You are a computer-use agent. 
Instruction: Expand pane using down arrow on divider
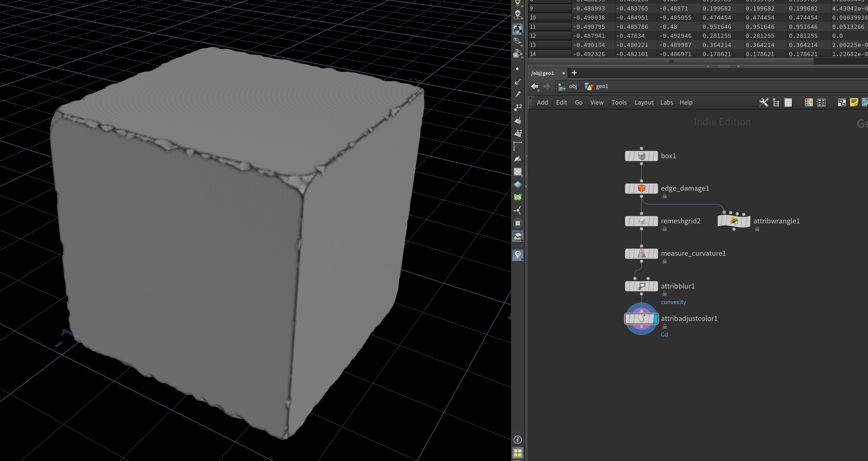pyautogui.click(x=738, y=66)
